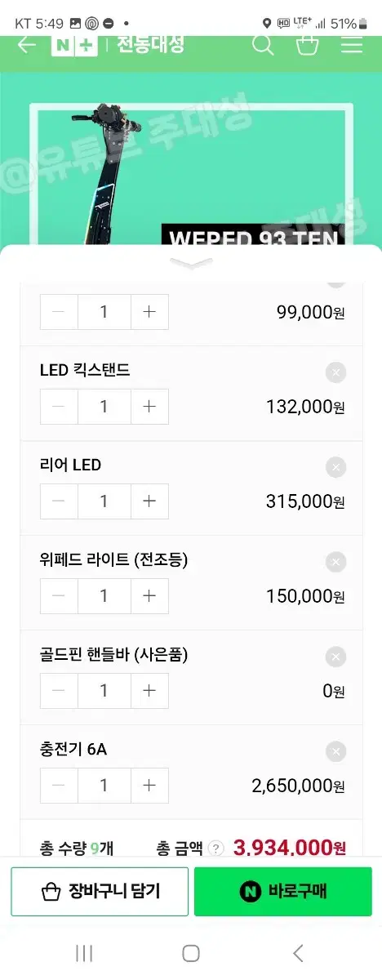Delete the 위페드 라이트 (전조등) item

[x=335, y=562]
